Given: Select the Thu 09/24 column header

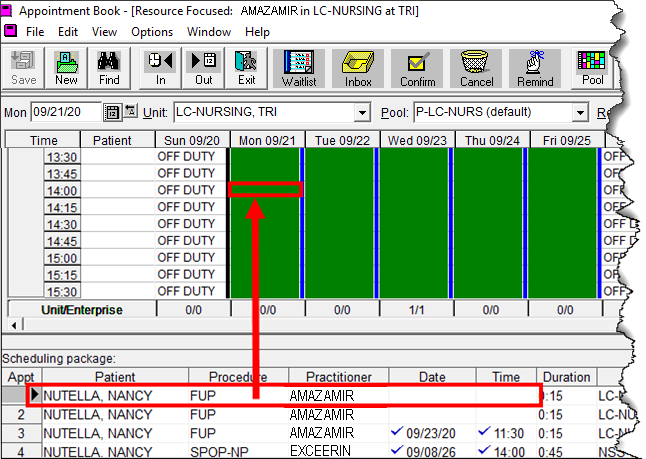Looking at the screenshot, I should tap(492, 141).
